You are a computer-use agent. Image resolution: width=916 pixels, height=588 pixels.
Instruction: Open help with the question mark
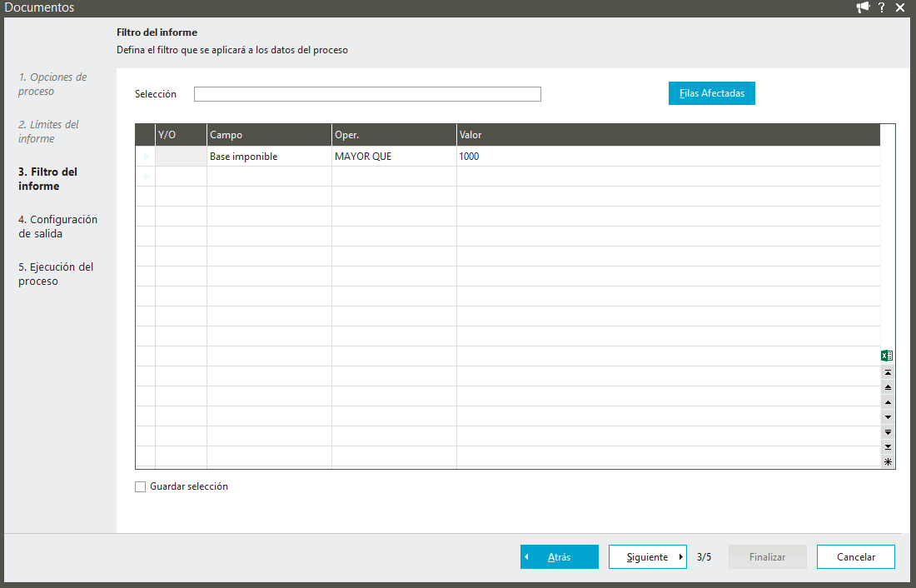pyautogui.click(x=882, y=7)
